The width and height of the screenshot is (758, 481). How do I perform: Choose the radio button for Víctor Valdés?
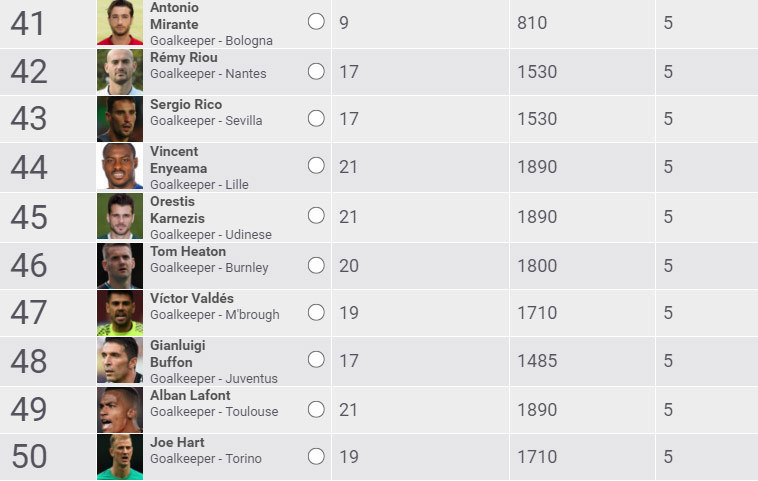coord(316,312)
